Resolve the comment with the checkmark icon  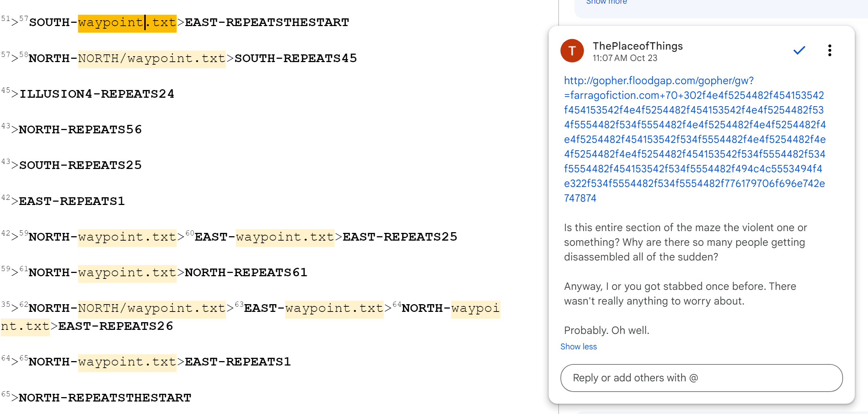click(x=799, y=50)
